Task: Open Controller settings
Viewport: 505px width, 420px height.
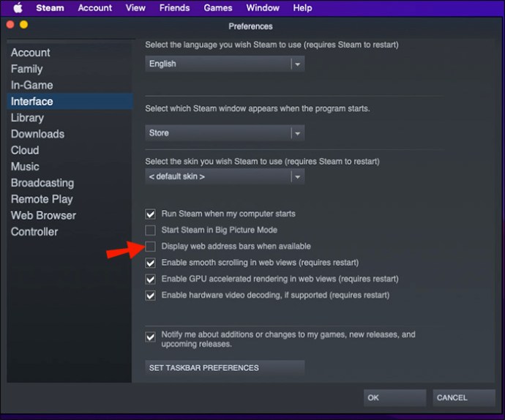Action: 70,231
